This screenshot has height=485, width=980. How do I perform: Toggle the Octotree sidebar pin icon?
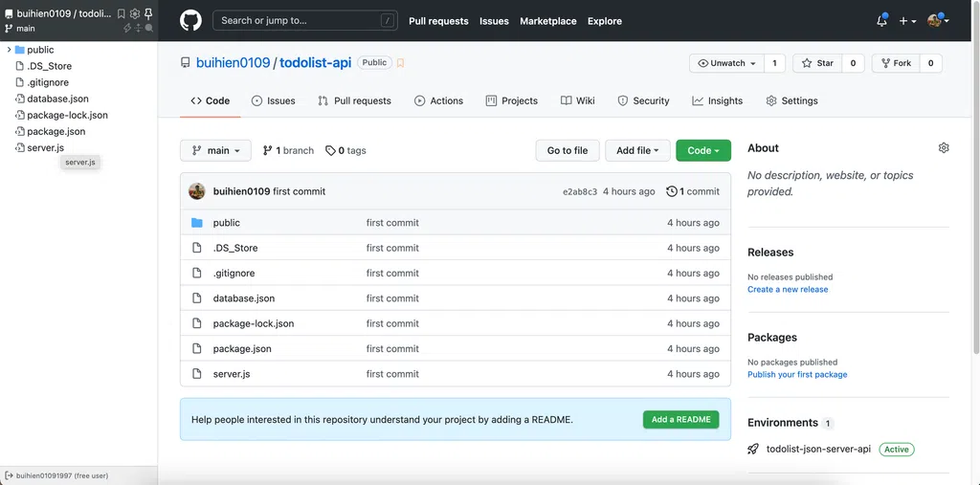148,13
